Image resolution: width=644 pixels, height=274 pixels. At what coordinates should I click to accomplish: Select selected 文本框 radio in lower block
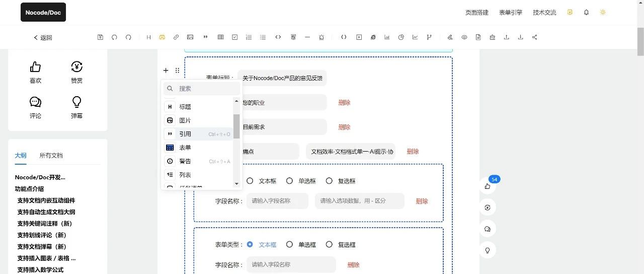[x=250, y=244]
